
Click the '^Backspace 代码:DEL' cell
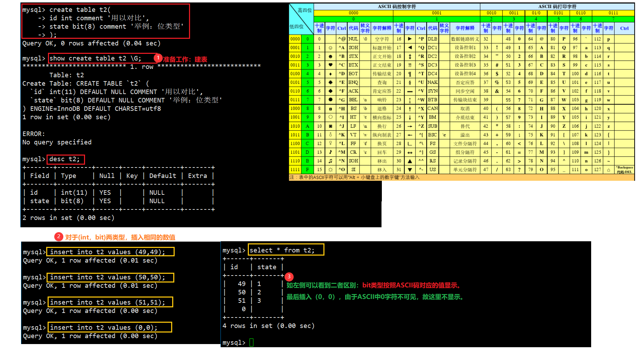coord(624,170)
